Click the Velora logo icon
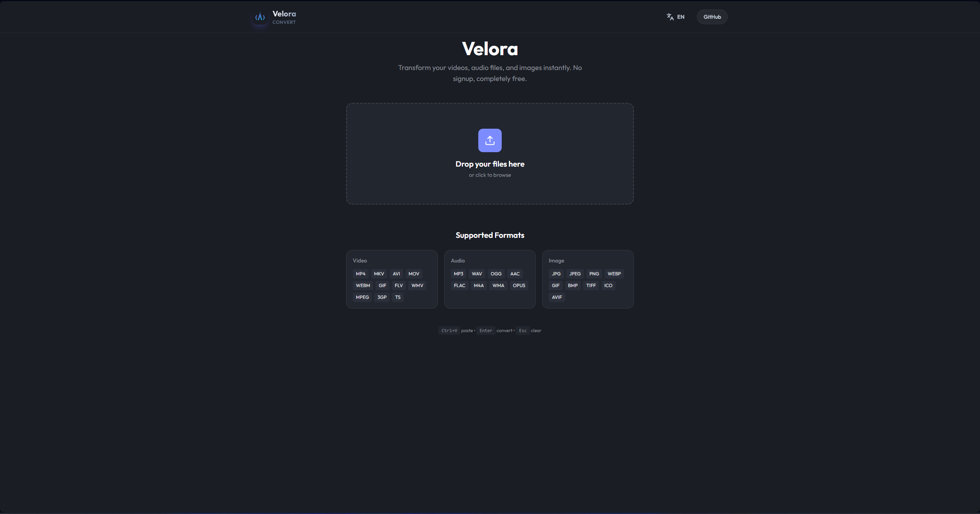980x514 pixels. click(259, 16)
